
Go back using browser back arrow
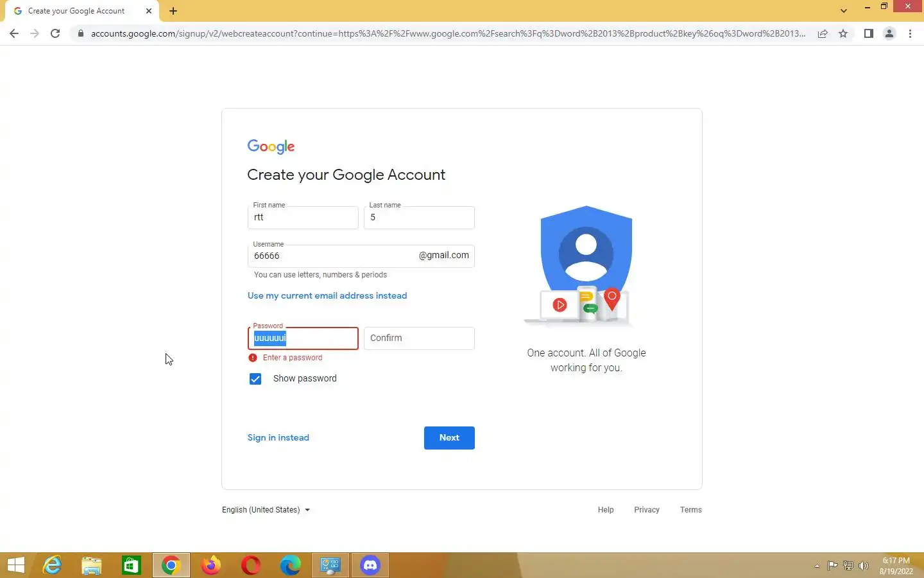point(14,33)
